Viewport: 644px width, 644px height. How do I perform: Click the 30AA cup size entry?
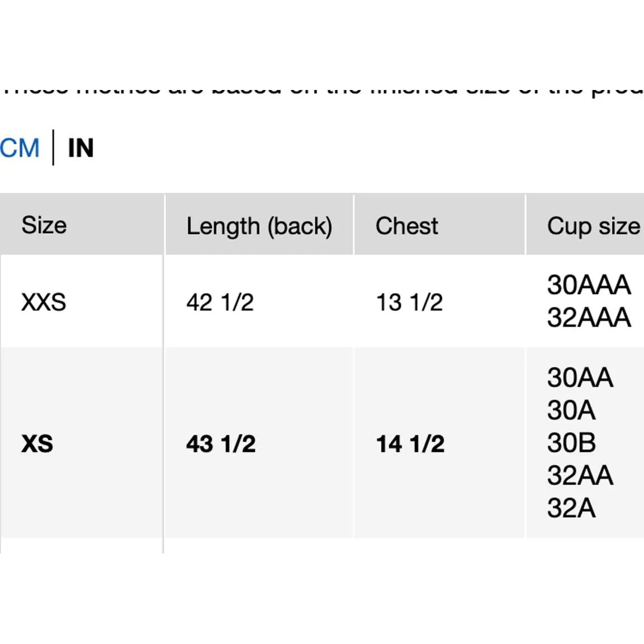(580, 378)
